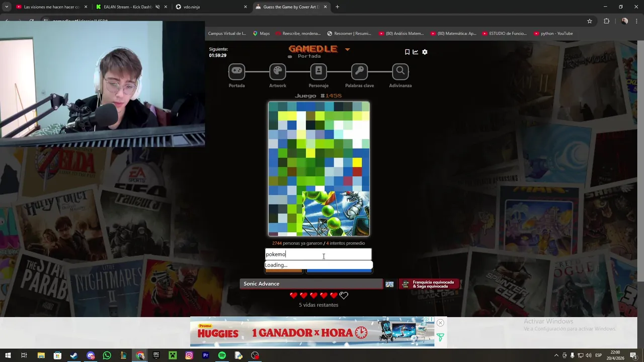Close the Guess the Game tab
644x362 pixels.
(325, 7)
